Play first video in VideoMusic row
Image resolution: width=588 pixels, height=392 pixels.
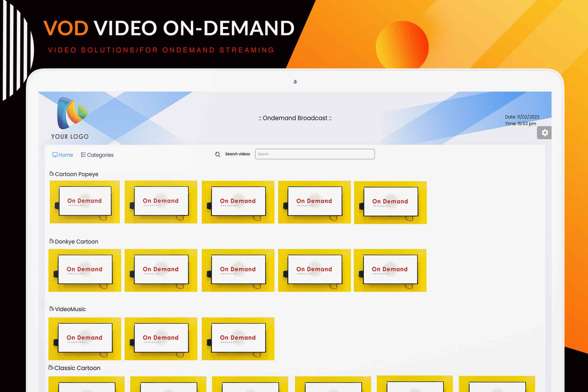tap(85, 338)
